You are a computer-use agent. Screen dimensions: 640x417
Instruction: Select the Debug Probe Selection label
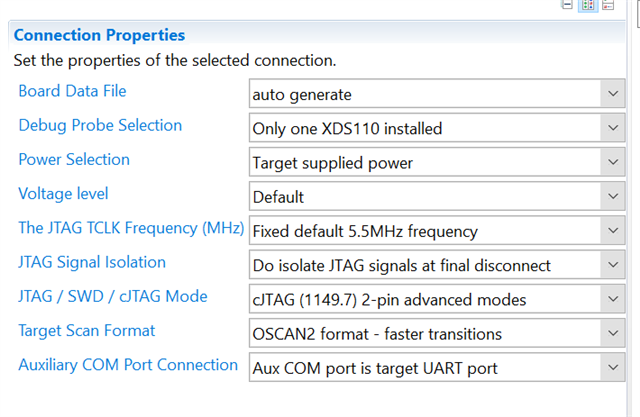coord(100,126)
